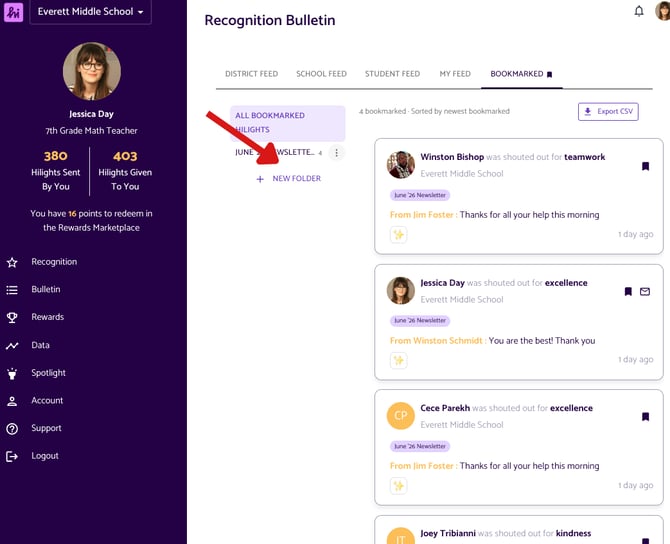Switch to the School Feed tab
670x544 pixels.
click(x=321, y=74)
